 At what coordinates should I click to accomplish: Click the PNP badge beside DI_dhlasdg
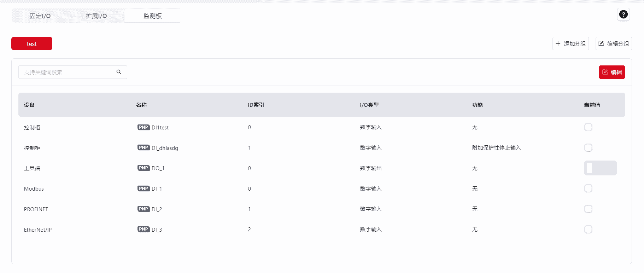[144, 147]
